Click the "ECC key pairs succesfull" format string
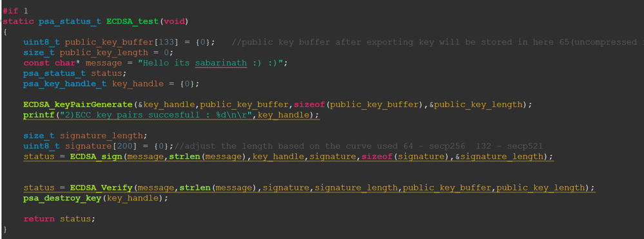 [x=157, y=115]
